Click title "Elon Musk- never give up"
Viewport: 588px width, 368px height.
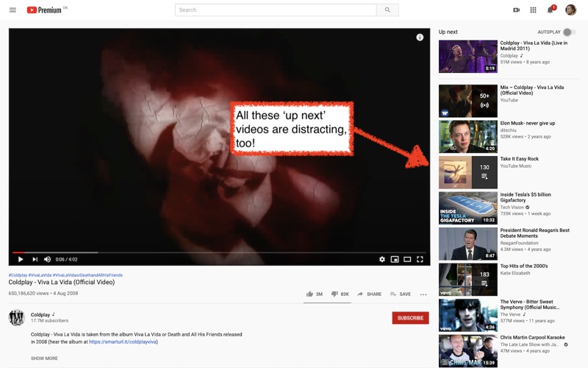[x=527, y=123]
